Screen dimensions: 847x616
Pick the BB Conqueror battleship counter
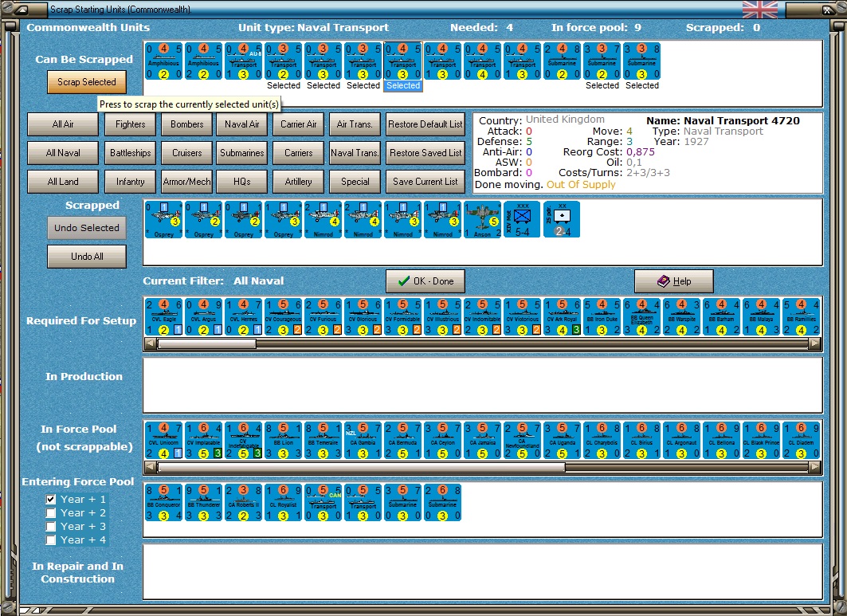click(164, 502)
